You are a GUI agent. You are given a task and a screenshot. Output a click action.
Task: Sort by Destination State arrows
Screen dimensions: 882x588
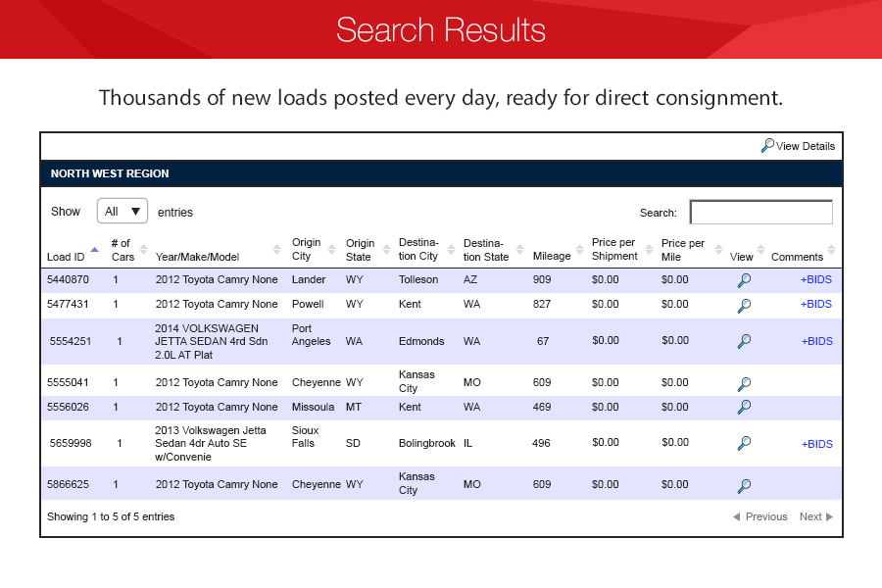(519, 249)
